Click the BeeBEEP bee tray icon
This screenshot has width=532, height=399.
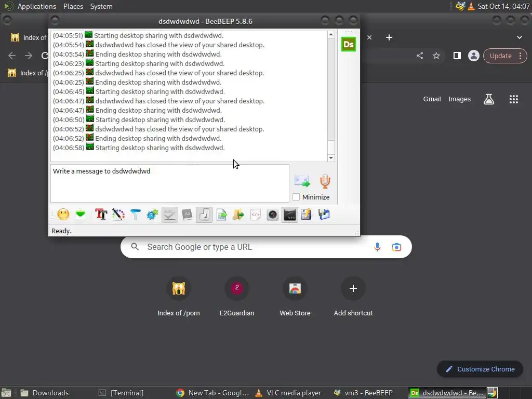tap(460, 6)
